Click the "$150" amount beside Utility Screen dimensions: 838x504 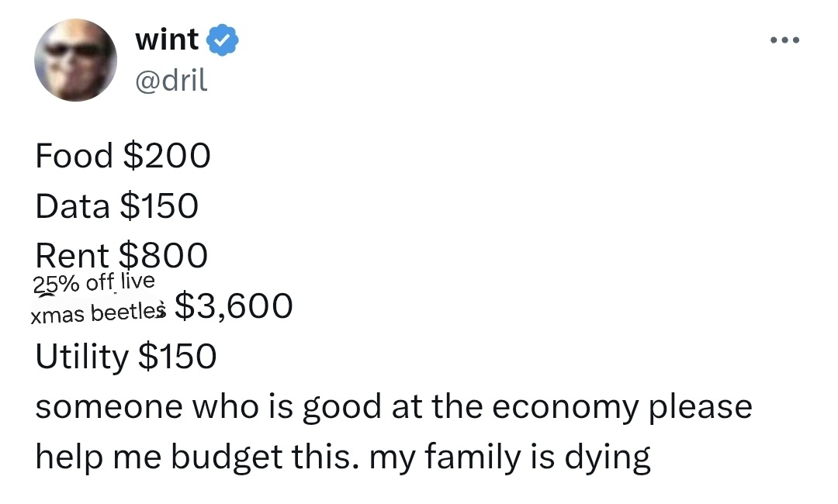click(177, 357)
